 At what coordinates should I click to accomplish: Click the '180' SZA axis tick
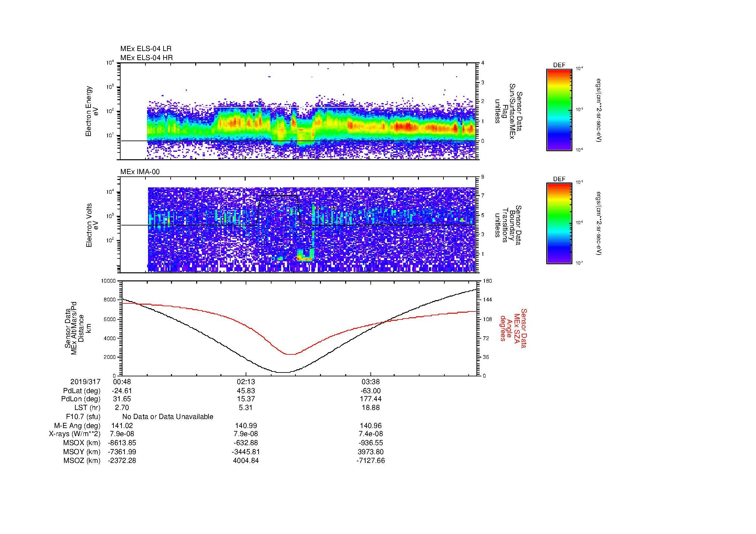(487, 281)
